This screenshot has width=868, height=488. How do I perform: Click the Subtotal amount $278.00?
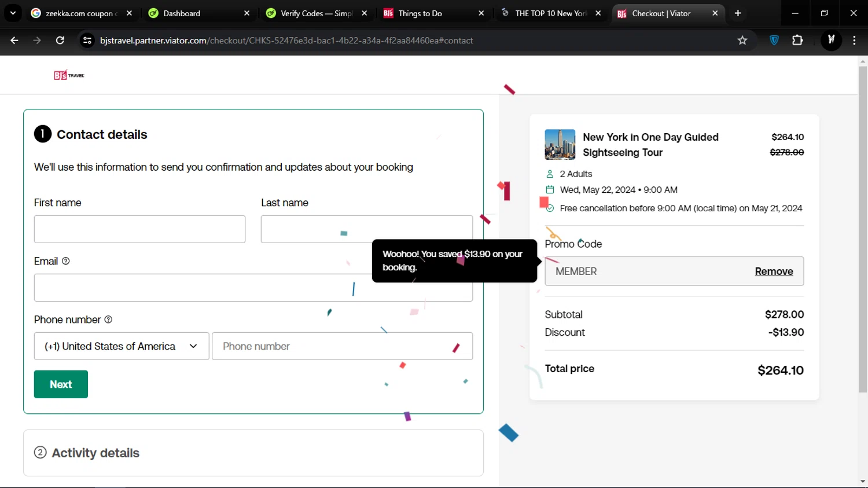point(784,314)
